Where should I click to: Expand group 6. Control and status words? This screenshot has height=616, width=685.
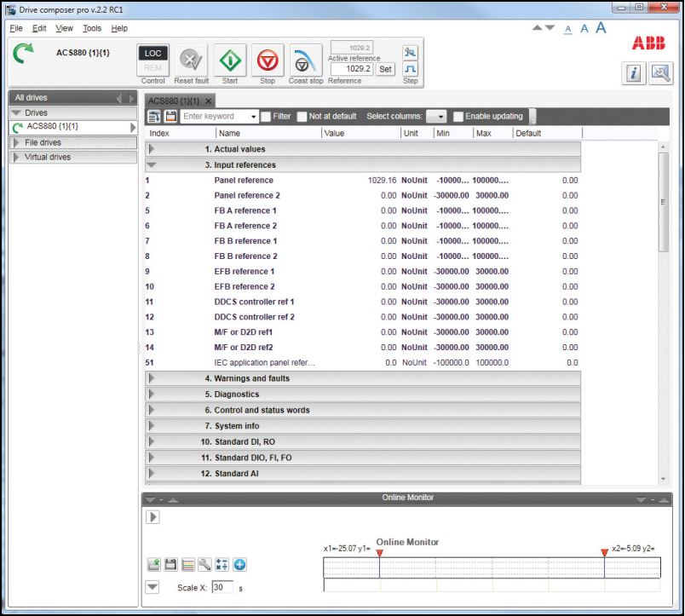coord(151,410)
